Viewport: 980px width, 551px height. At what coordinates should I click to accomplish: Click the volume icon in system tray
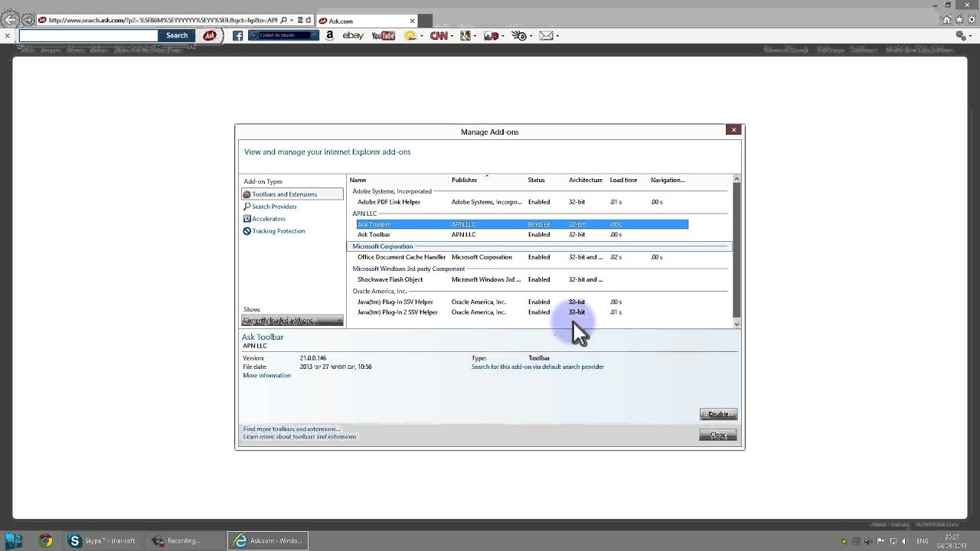[904, 541]
